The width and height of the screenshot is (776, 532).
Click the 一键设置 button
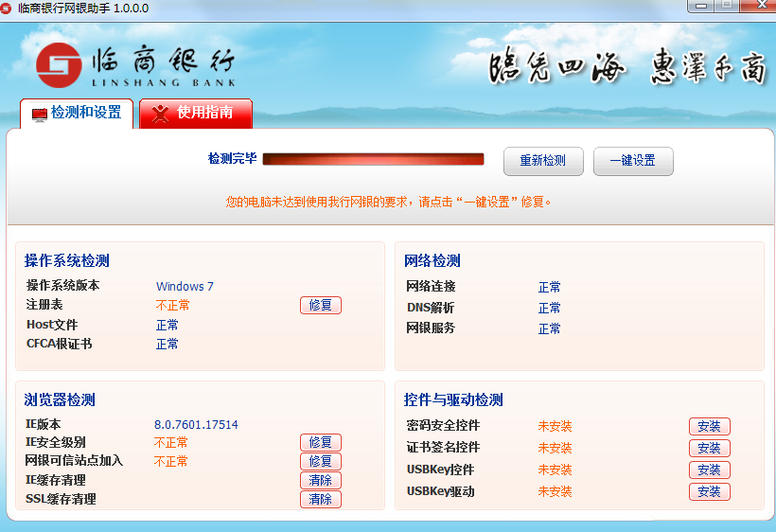click(633, 161)
